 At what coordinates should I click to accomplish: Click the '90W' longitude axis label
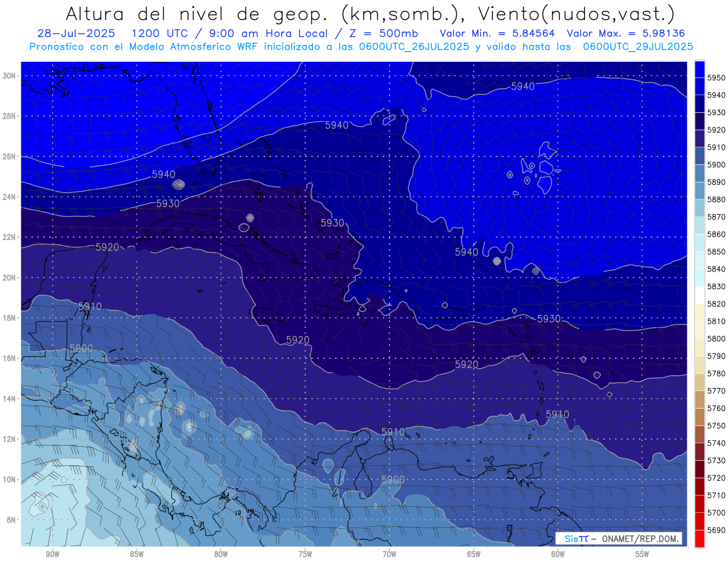pos(52,554)
